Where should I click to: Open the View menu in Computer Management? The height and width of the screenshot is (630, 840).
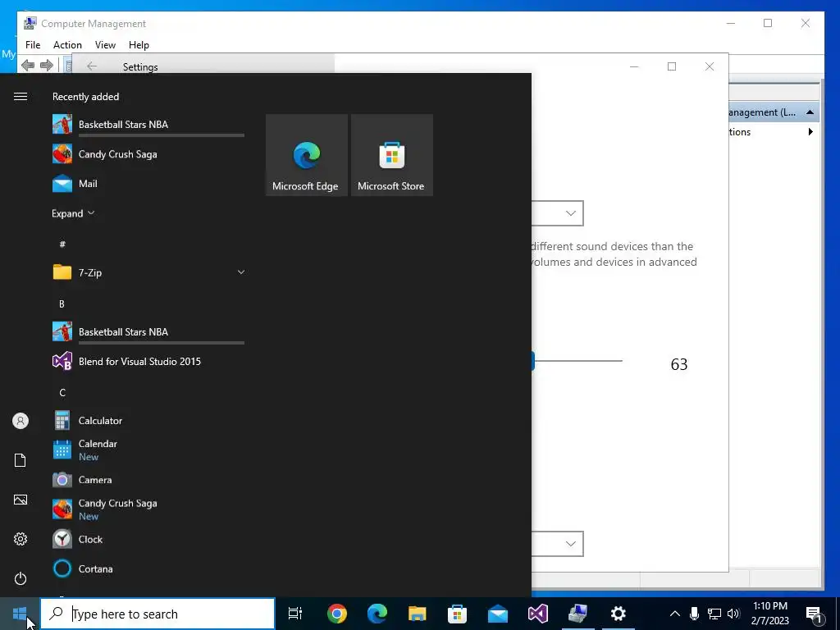(x=105, y=45)
